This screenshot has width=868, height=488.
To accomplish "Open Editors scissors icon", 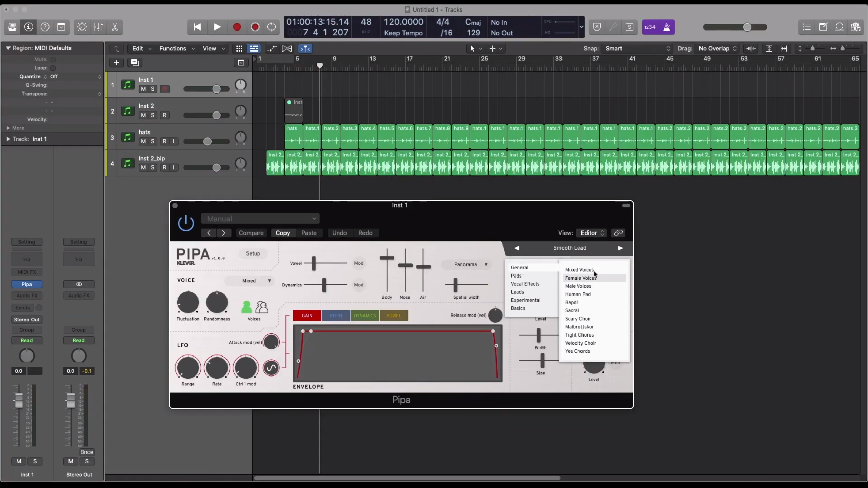I will [x=115, y=27].
